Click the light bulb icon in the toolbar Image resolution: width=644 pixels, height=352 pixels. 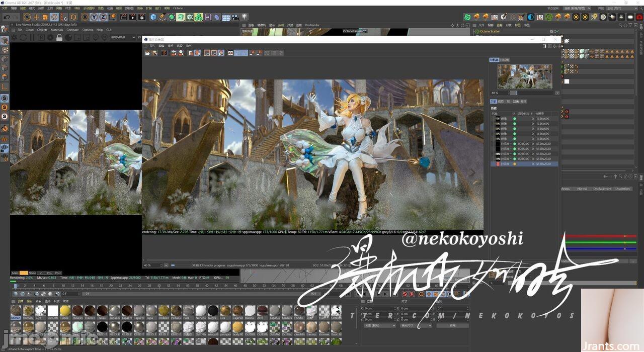click(x=245, y=17)
